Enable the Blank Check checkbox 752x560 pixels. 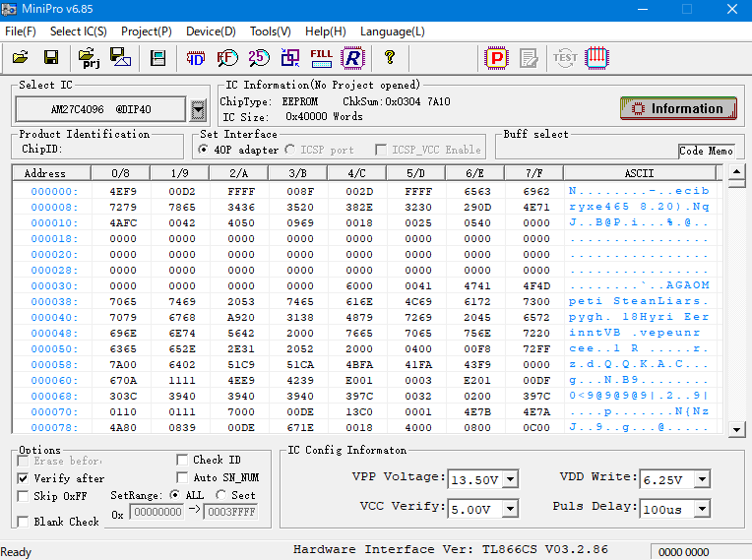[23, 522]
